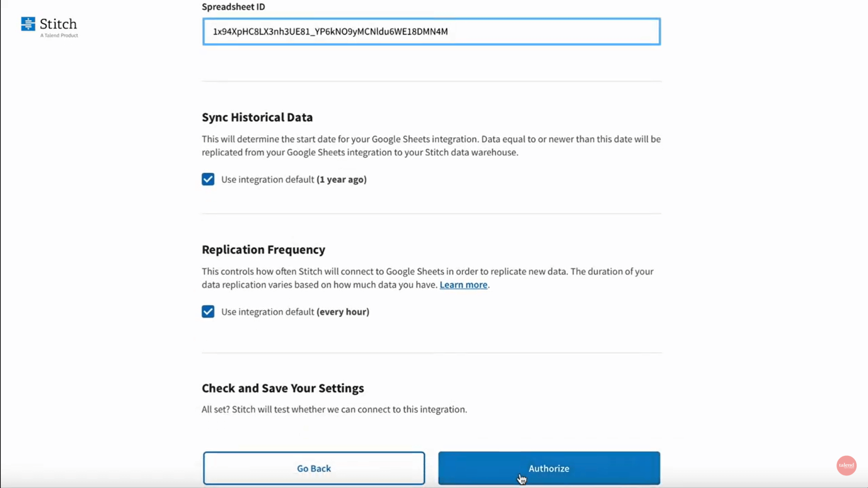Click the start date description paragraph

click(x=431, y=146)
